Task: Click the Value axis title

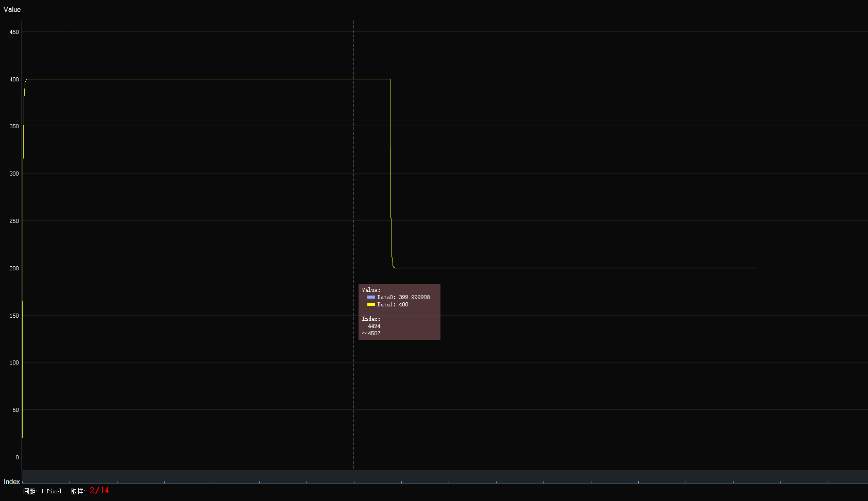Action: pyautogui.click(x=12, y=9)
